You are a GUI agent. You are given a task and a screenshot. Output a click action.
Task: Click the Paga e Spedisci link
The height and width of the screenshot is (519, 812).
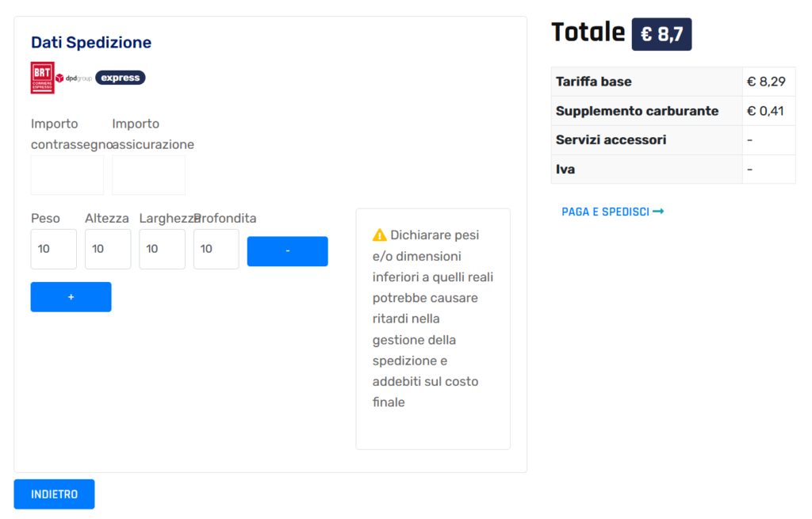click(605, 212)
